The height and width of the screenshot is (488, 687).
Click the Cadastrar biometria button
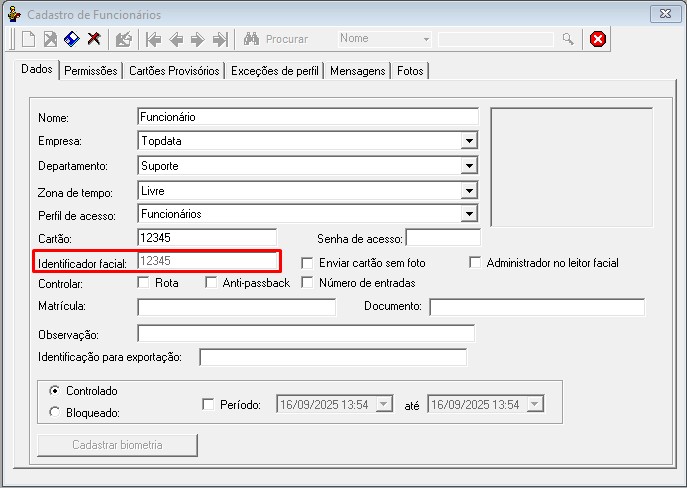point(117,444)
